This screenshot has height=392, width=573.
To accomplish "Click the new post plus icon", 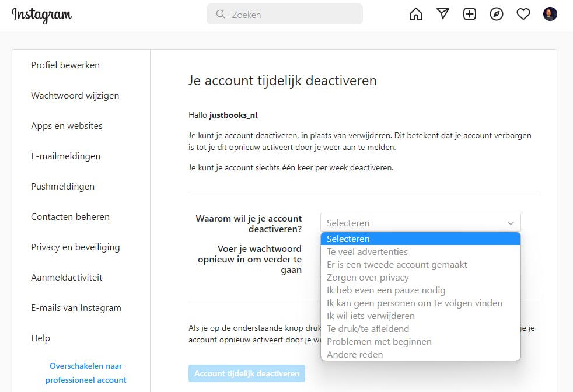I will pyautogui.click(x=470, y=15).
